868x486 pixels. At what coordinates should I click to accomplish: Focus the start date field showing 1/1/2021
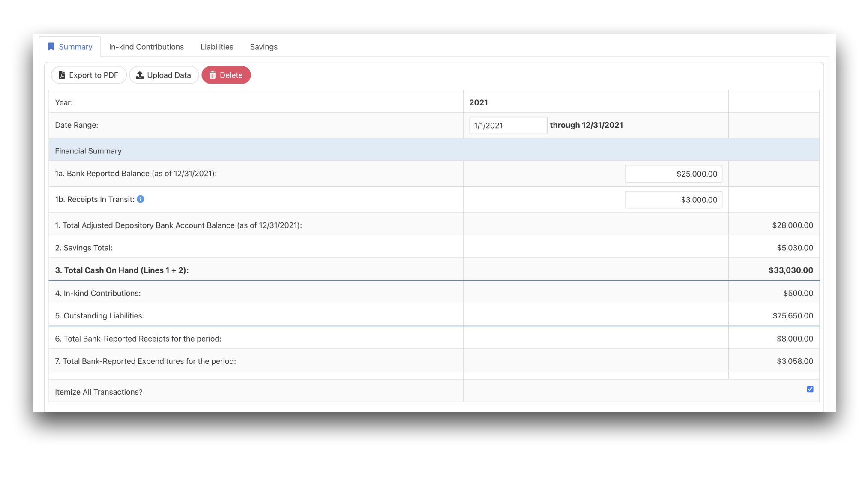[508, 126]
